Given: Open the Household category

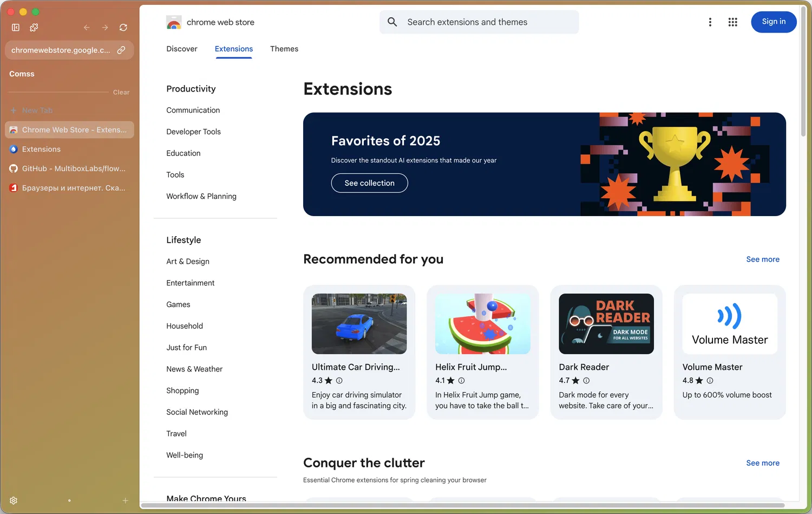Looking at the screenshot, I should pos(185,326).
